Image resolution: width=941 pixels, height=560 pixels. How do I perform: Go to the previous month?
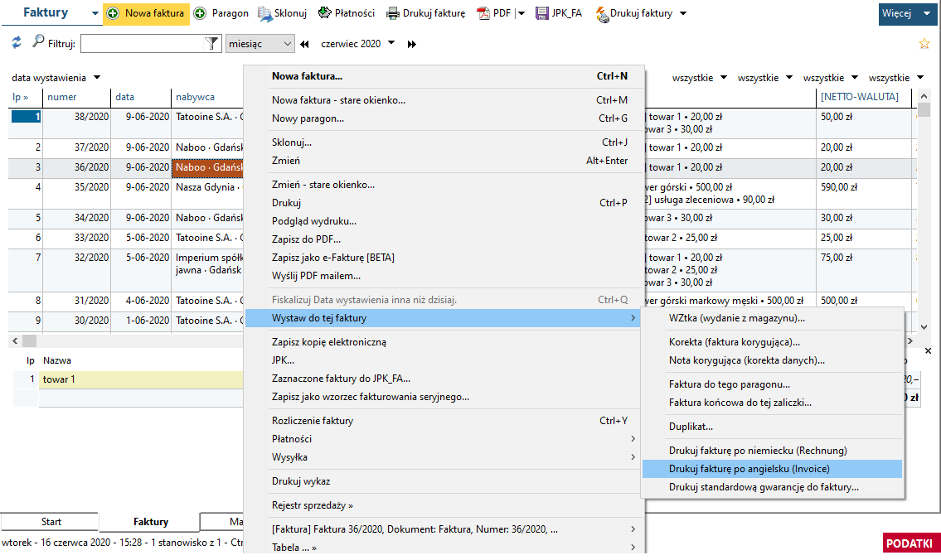tap(305, 44)
